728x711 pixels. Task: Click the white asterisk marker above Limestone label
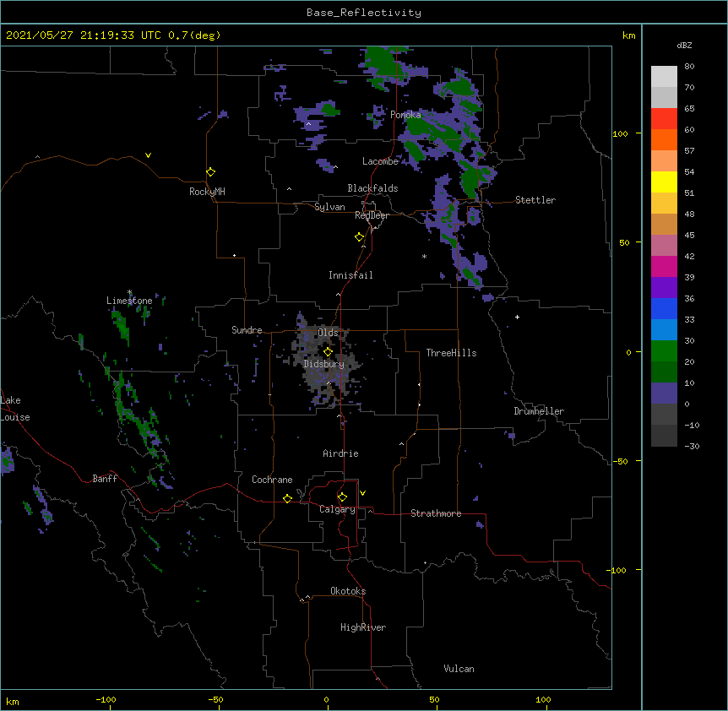129,292
